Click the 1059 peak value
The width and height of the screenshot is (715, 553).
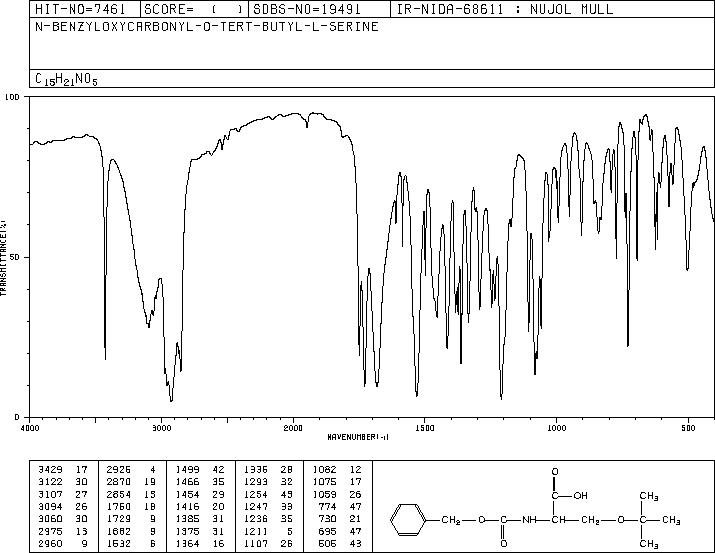(325, 494)
